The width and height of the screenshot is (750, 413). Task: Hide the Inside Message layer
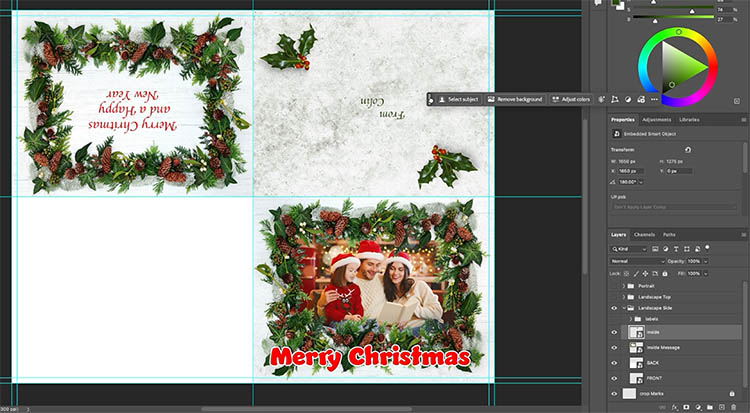(x=615, y=347)
